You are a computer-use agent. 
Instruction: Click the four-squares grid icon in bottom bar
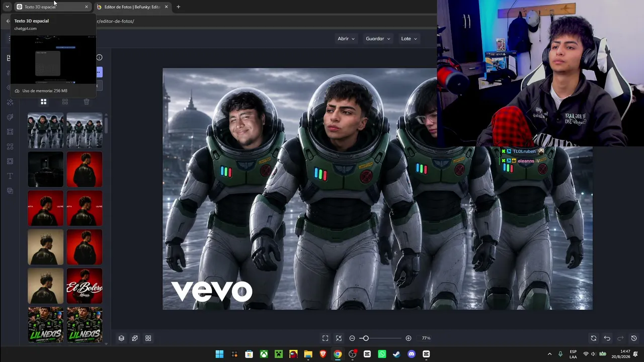pyautogui.click(x=148, y=338)
